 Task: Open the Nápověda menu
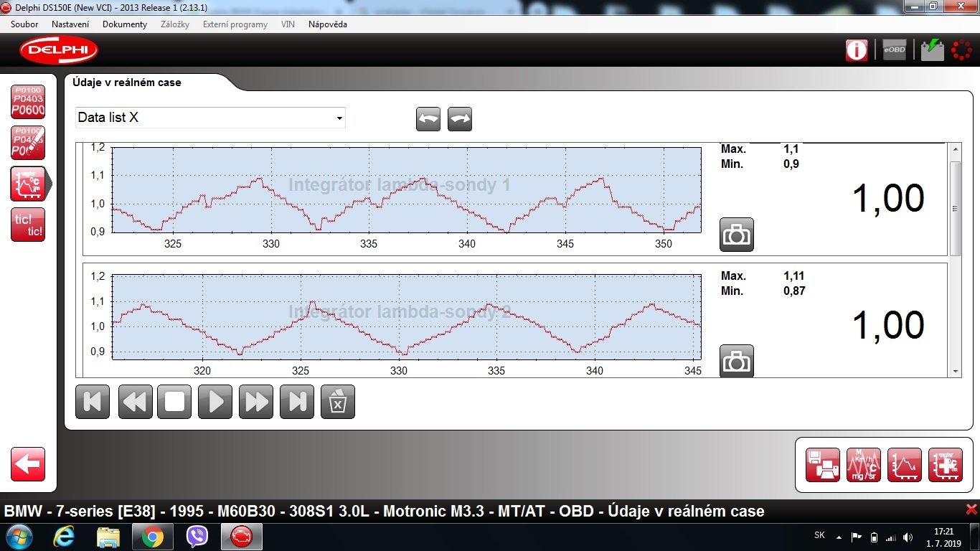point(327,24)
